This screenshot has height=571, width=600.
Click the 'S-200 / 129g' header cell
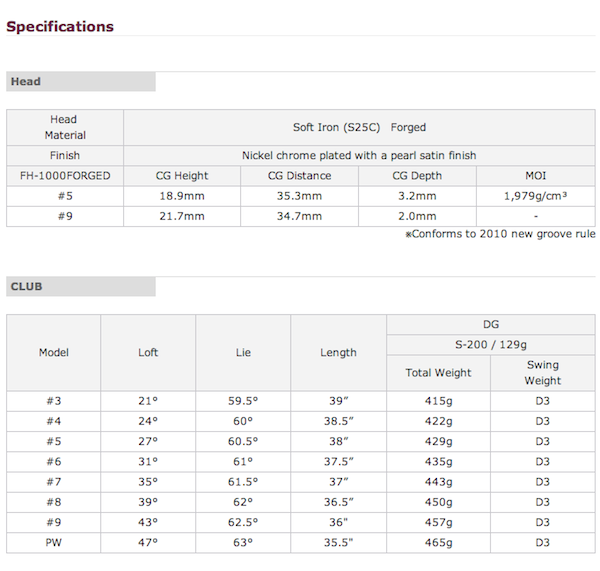pos(491,345)
